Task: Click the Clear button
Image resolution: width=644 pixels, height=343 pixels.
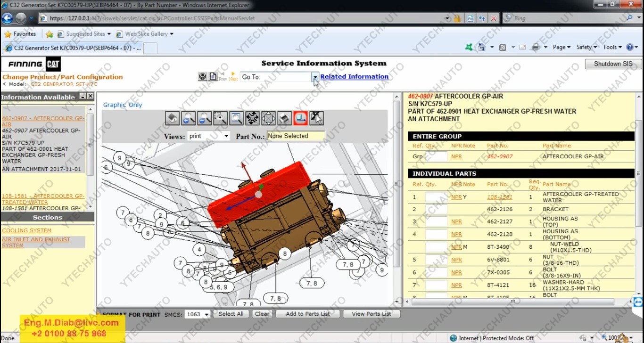Action: [262, 314]
